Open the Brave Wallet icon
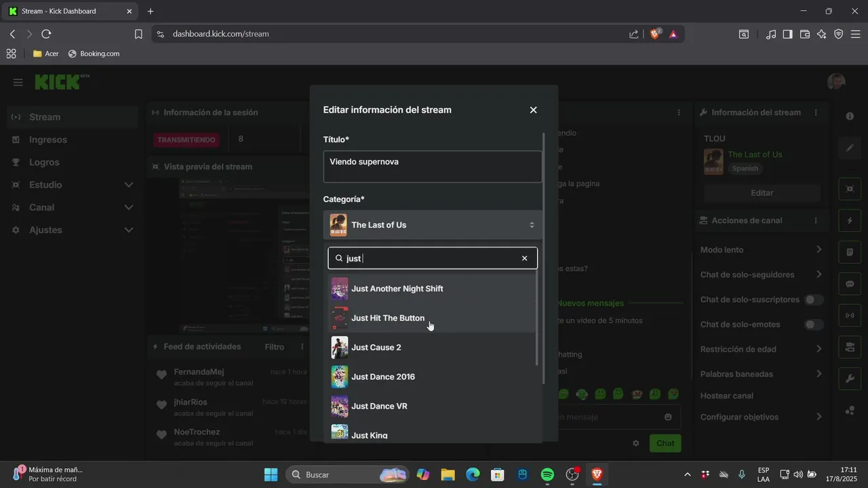The height and width of the screenshot is (488, 868). point(805,34)
